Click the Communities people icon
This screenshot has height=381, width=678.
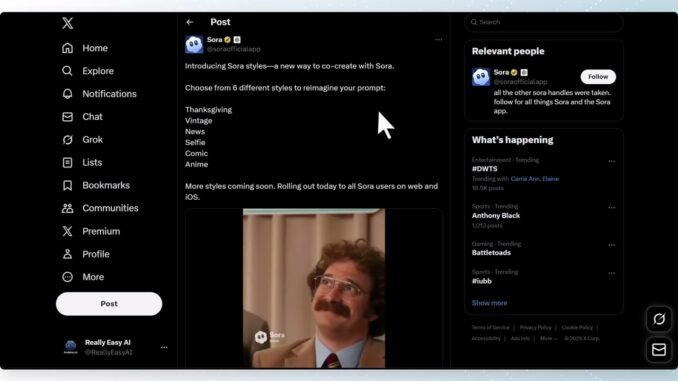pyautogui.click(x=67, y=208)
